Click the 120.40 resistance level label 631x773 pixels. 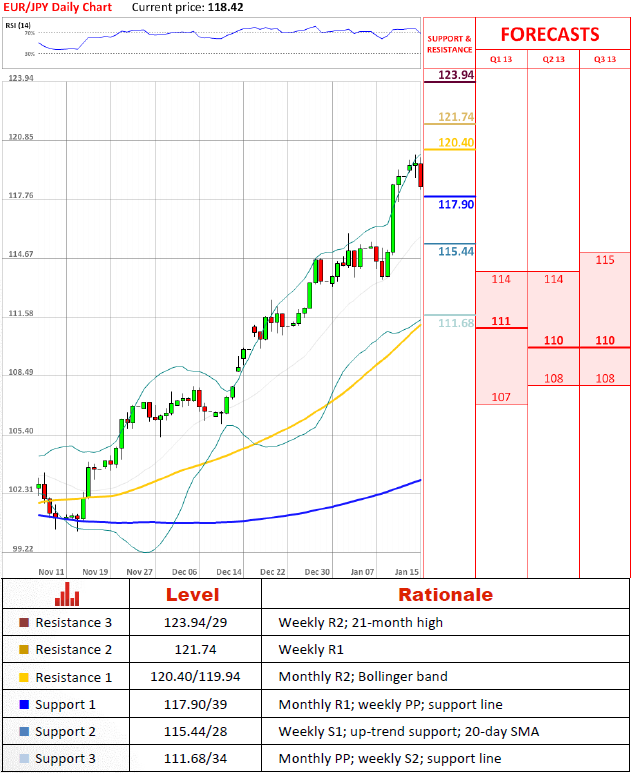456,142
